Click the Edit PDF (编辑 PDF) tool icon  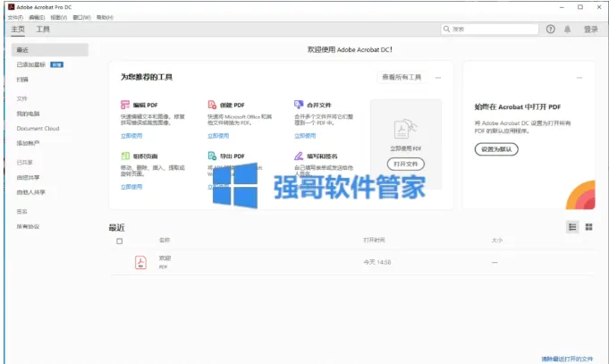pyautogui.click(x=125, y=105)
